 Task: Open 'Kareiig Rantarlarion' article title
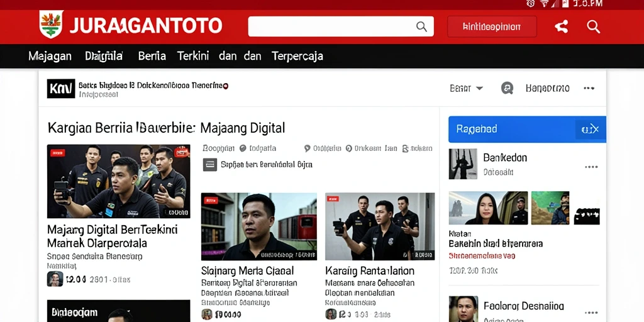pos(370,270)
